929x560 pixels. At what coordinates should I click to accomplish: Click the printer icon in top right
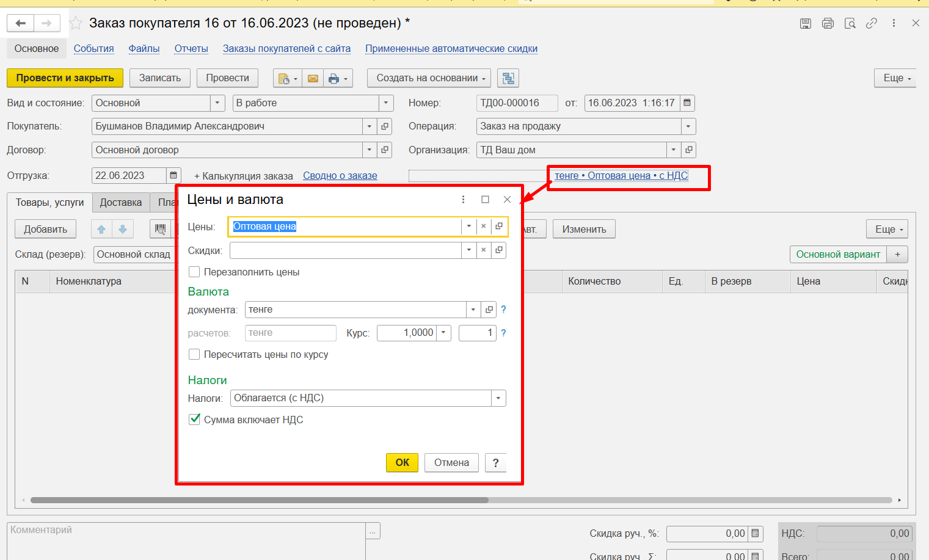click(x=828, y=23)
